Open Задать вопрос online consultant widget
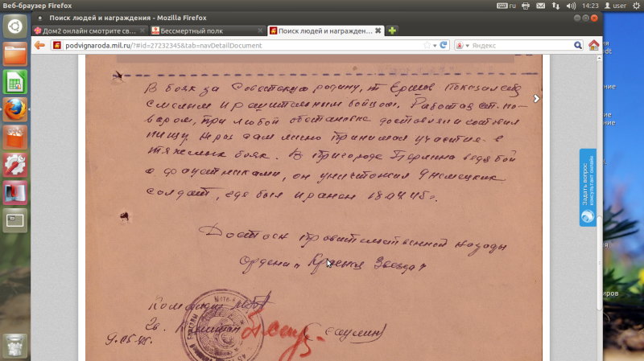Screen dimensions: 644x361 (588, 187)
